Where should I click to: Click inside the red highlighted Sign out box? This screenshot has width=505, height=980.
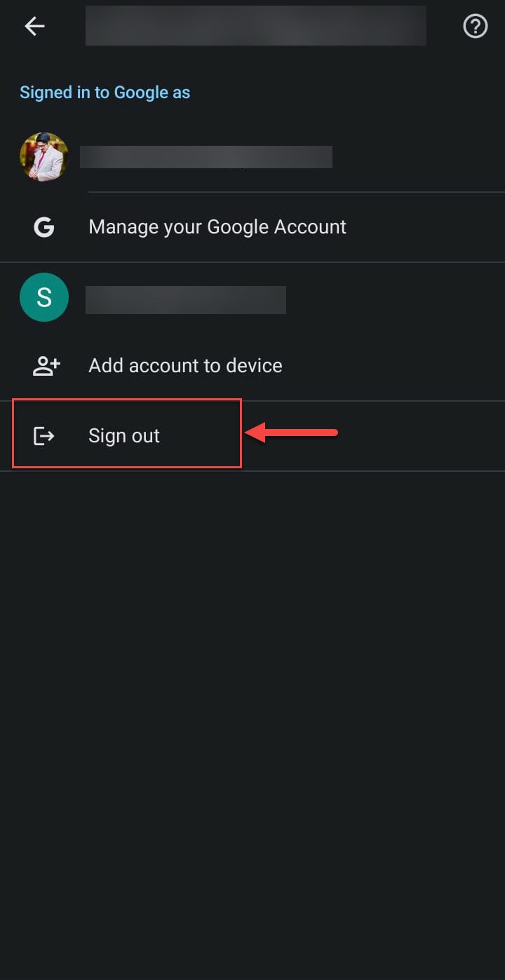point(127,433)
